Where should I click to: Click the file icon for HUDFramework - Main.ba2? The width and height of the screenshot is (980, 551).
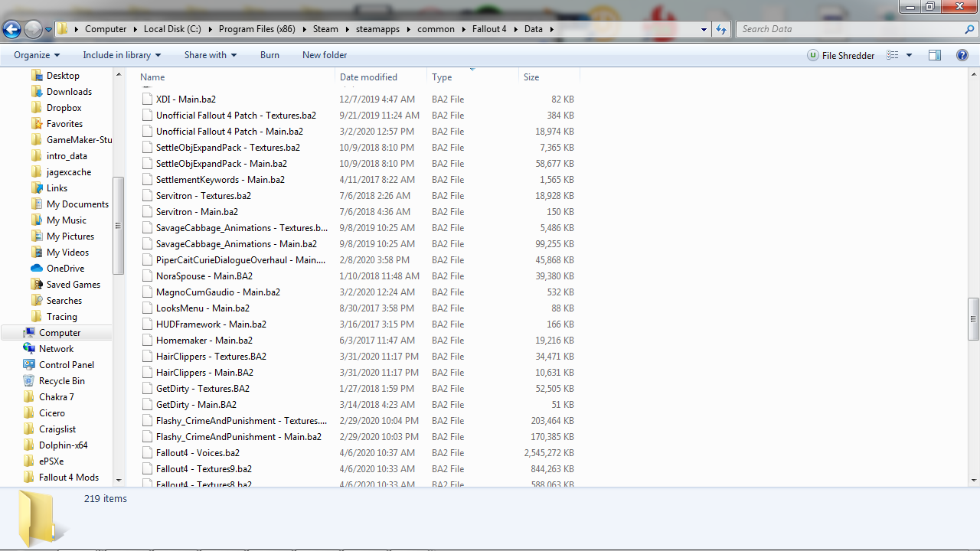tap(148, 324)
